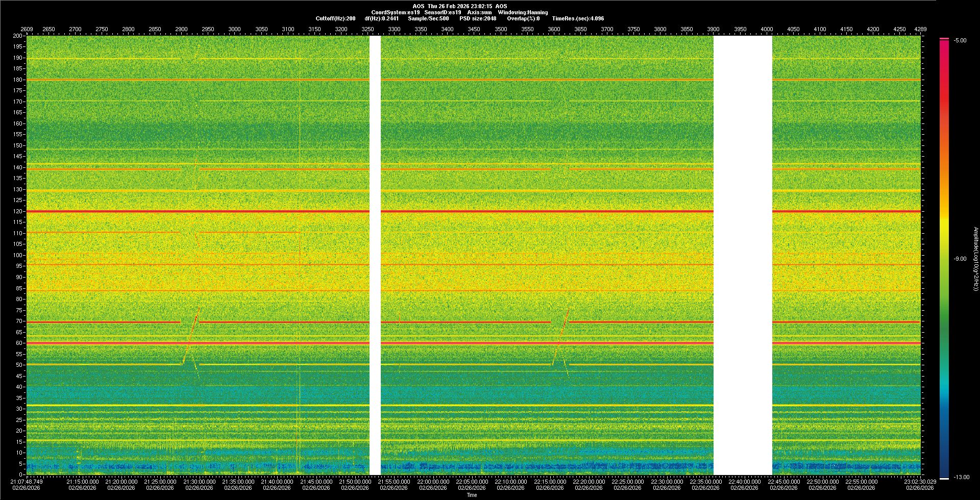Click the 3000 tick on top axis

click(x=234, y=29)
